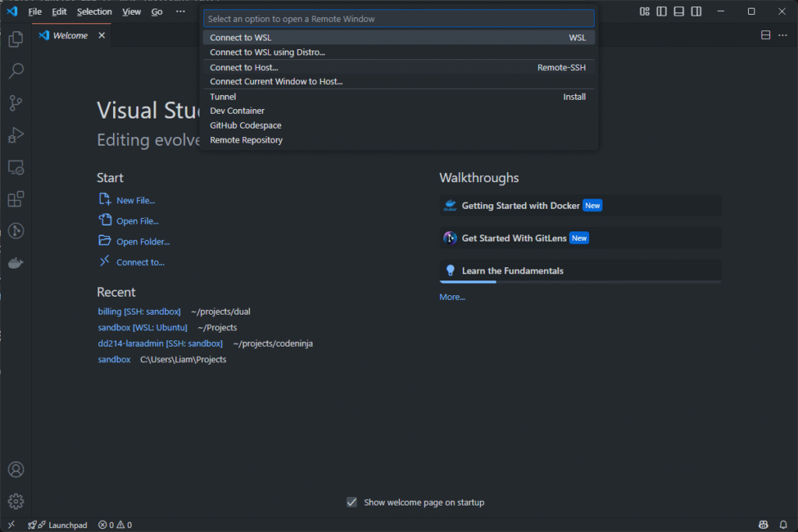Open the notifications bell icon
This screenshot has width=798, height=532.
coord(783,524)
